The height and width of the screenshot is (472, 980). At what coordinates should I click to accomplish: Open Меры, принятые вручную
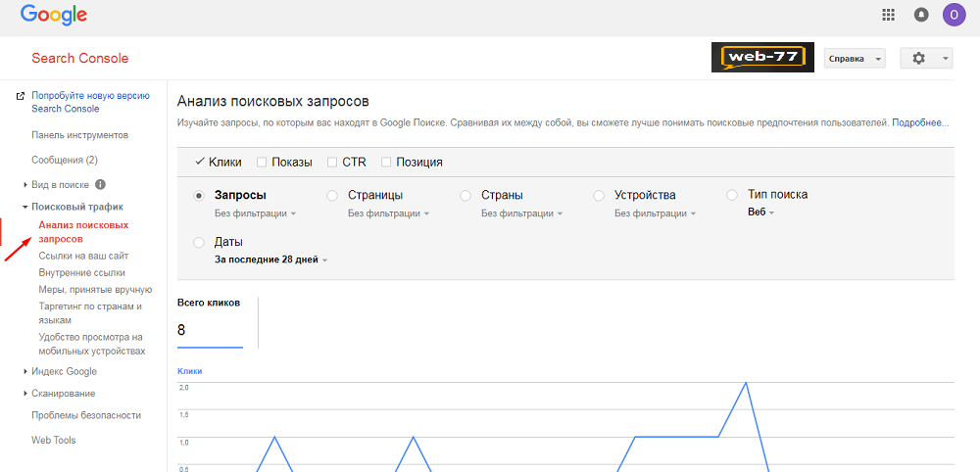coord(95,290)
